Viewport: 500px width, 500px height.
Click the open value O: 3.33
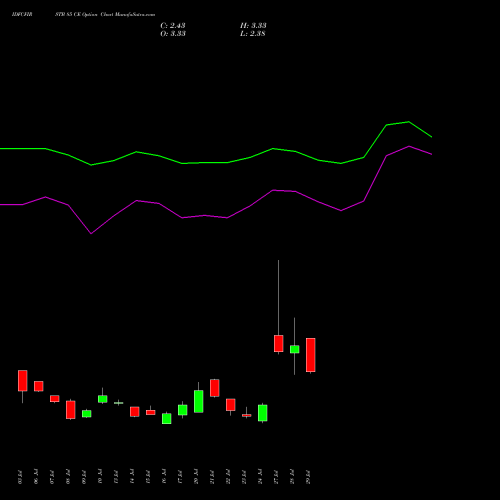point(173,34)
